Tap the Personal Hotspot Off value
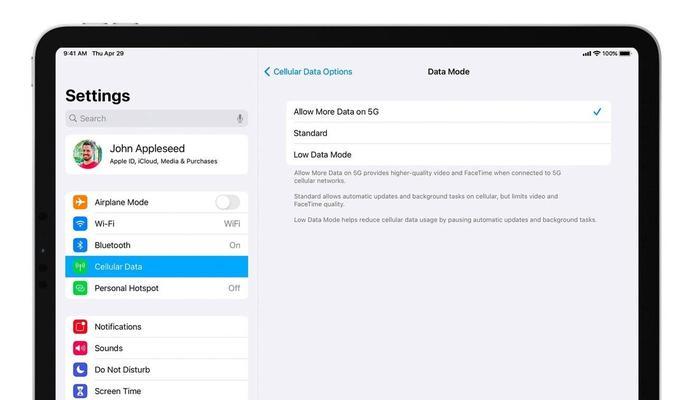 tap(234, 288)
